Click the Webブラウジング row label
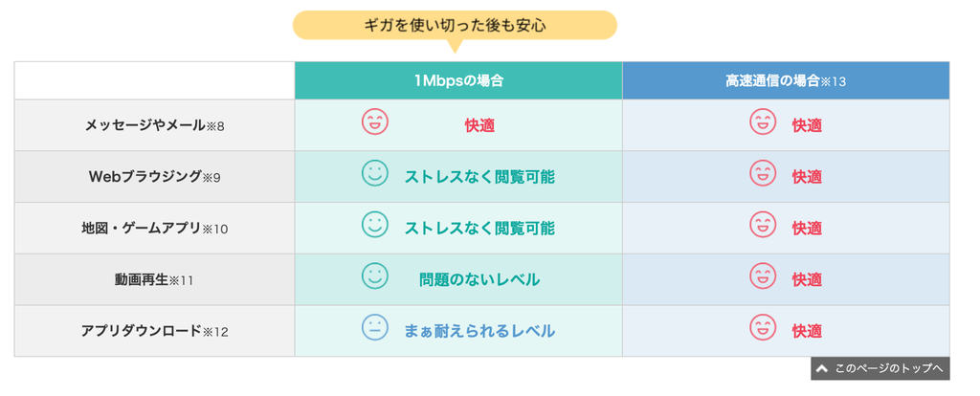 point(154,177)
